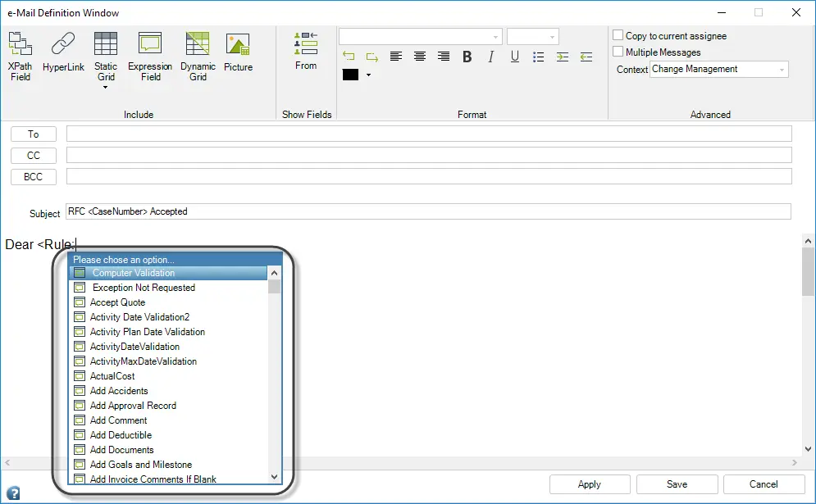Click the CC button
Image resolution: width=816 pixels, height=504 pixels.
coord(34,156)
